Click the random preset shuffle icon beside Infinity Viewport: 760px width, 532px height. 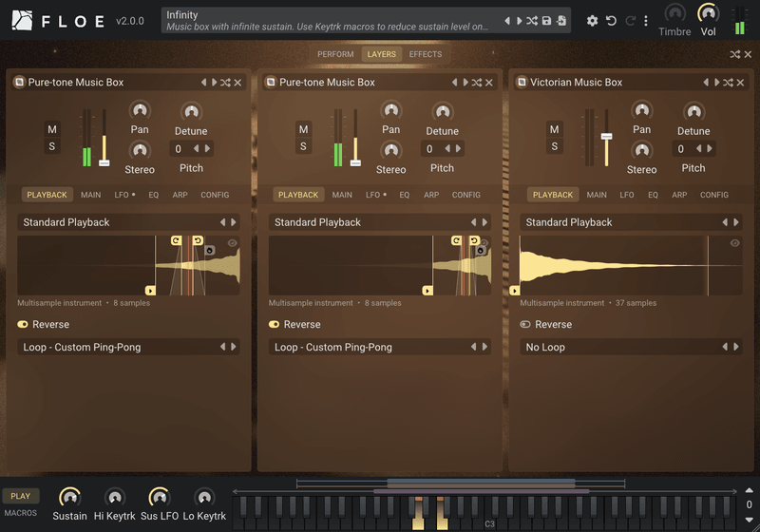tap(532, 21)
